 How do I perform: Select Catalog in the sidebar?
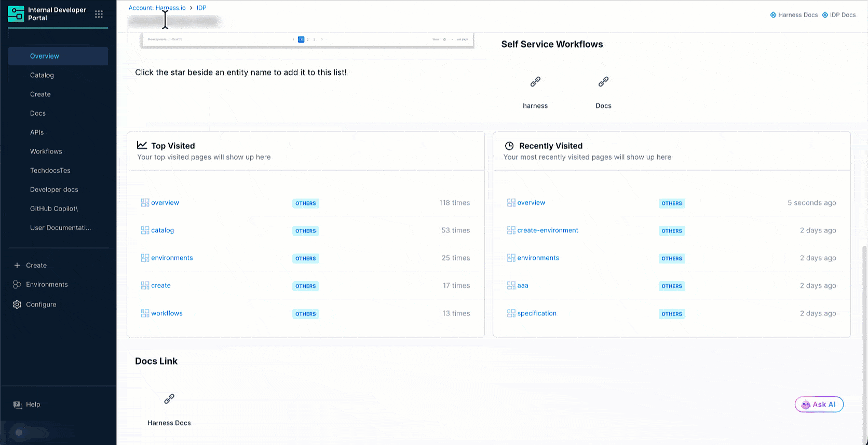click(x=42, y=75)
